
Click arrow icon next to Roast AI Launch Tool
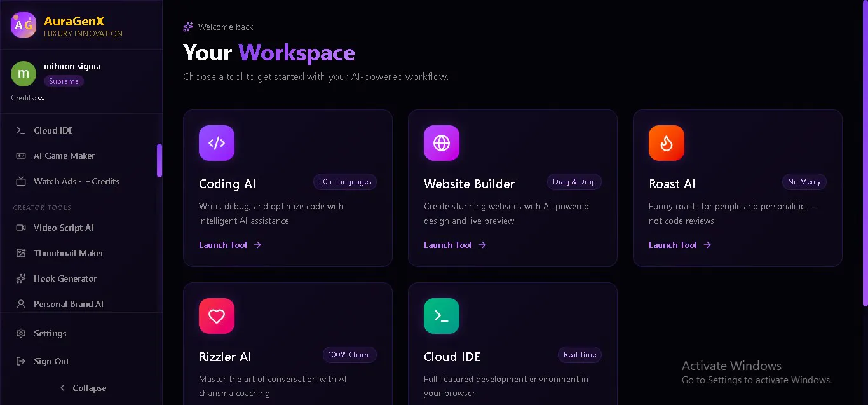click(x=707, y=245)
